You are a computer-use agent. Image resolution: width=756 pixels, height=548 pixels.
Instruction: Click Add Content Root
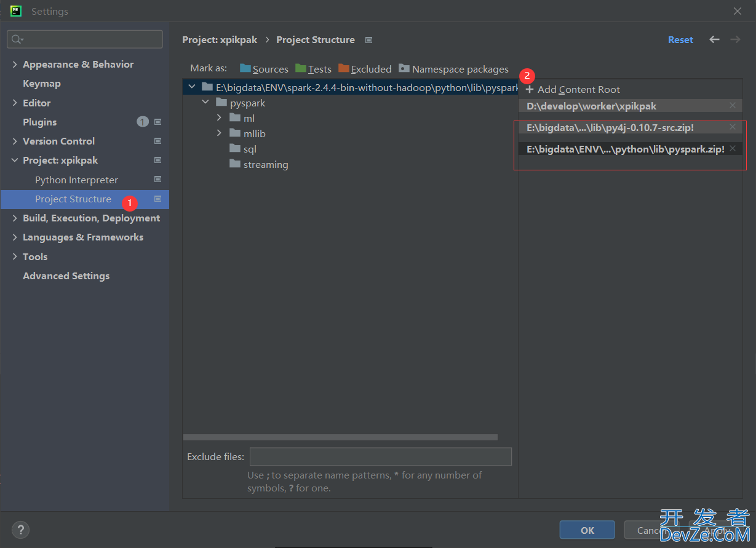coord(573,89)
